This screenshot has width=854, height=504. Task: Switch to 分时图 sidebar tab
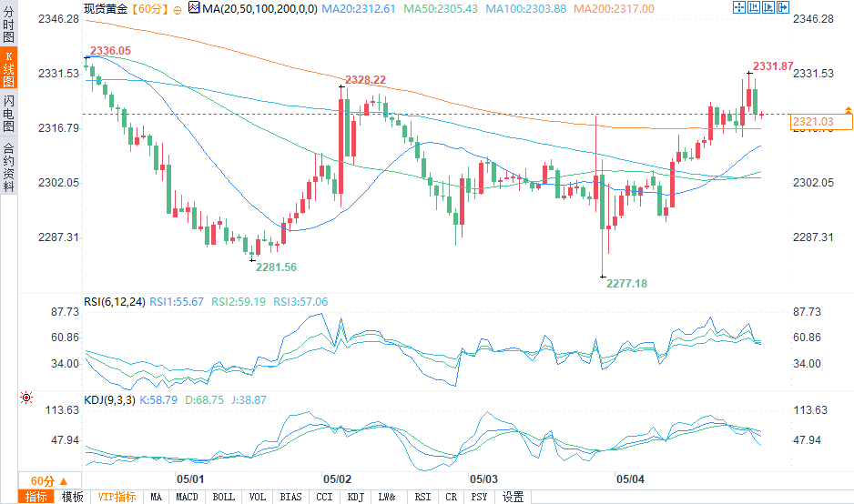pyautogui.click(x=9, y=25)
